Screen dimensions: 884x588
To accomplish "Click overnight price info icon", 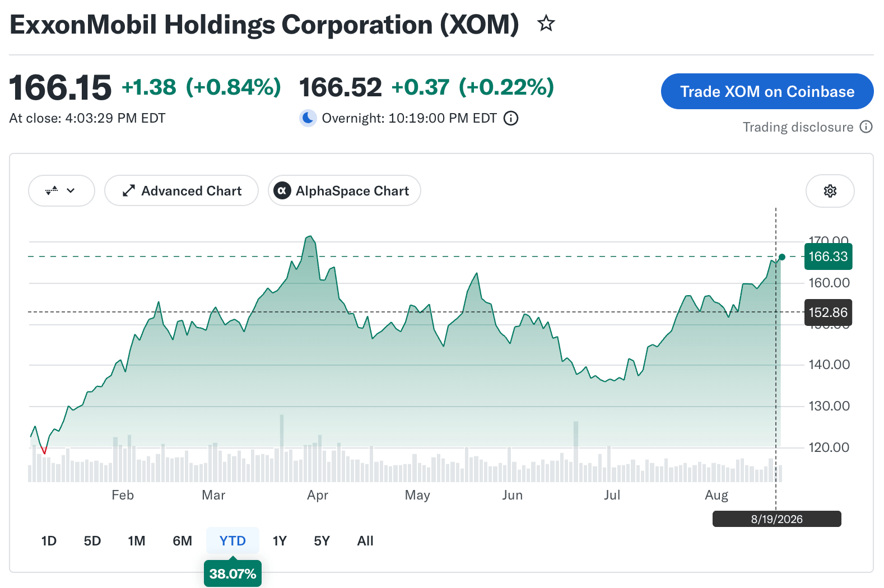I will pos(511,118).
